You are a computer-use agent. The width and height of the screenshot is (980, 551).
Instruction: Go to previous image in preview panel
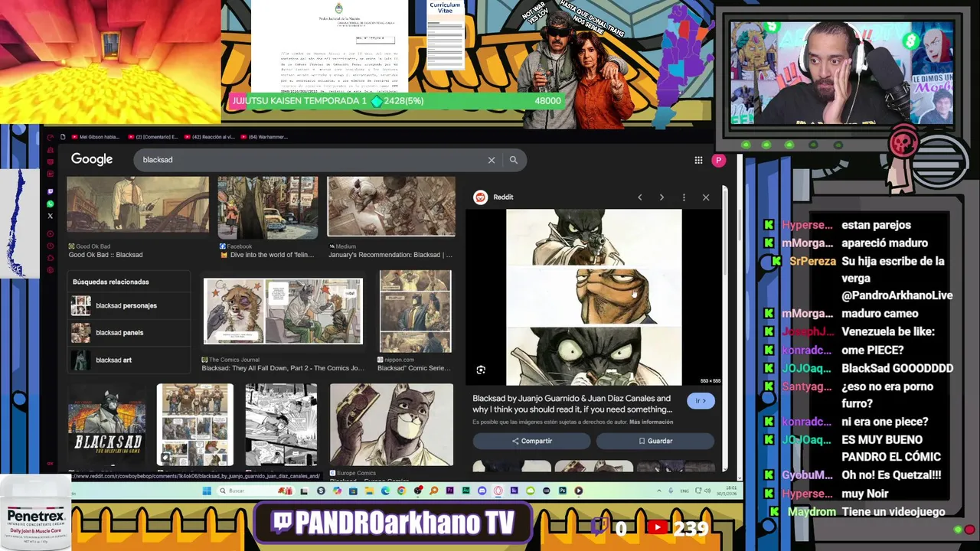640,197
